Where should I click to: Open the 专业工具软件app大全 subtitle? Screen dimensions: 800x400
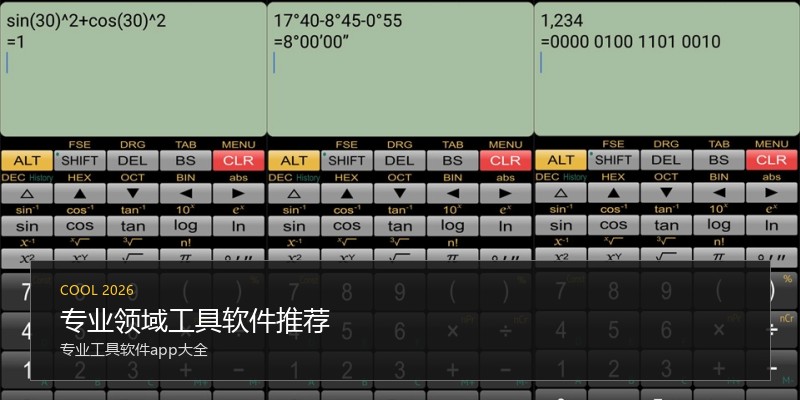click(x=134, y=350)
